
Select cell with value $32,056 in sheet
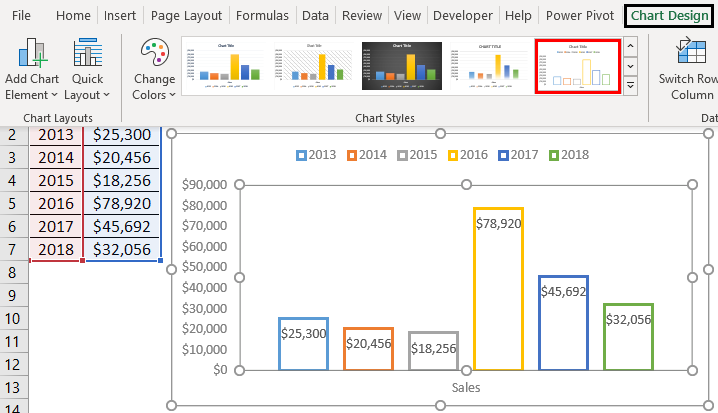pos(122,250)
